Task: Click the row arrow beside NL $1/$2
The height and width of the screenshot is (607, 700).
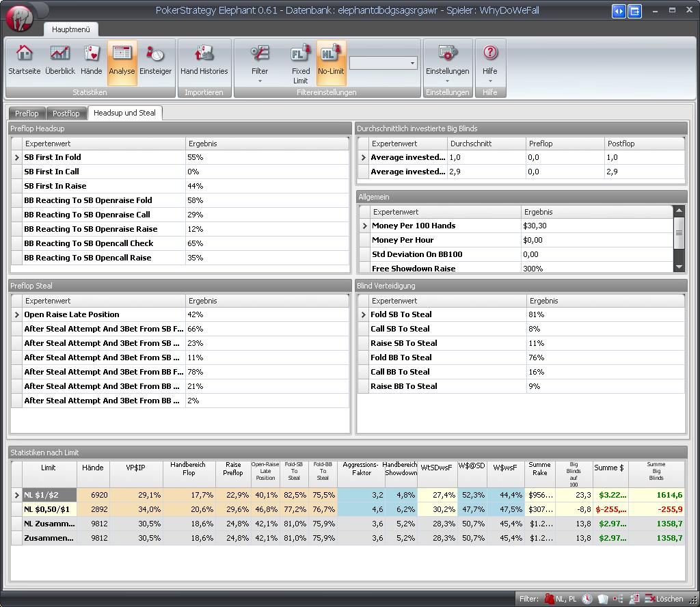Action: 17,495
